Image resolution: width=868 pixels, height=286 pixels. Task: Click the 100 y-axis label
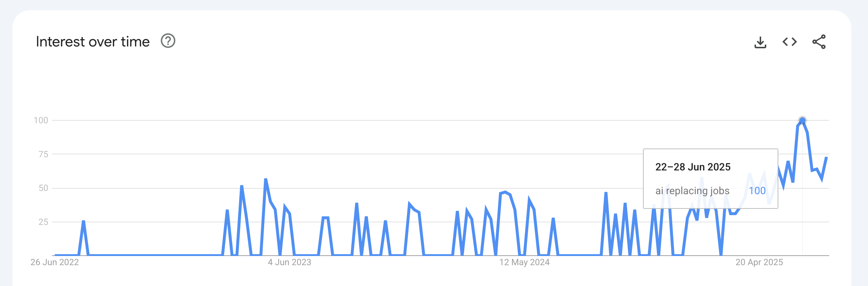41,120
